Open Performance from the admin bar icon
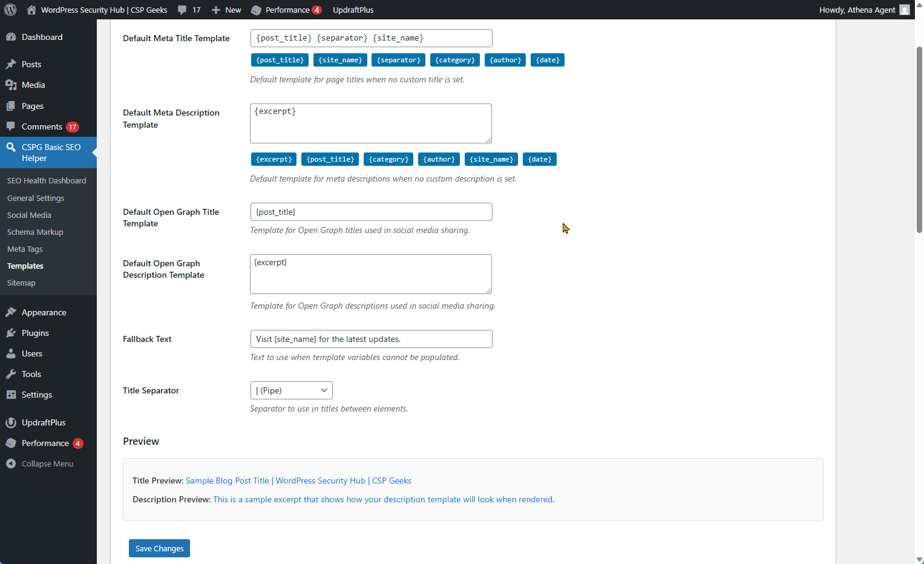The width and height of the screenshot is (924, 564). pyautogui.click(x=257, y=10)
